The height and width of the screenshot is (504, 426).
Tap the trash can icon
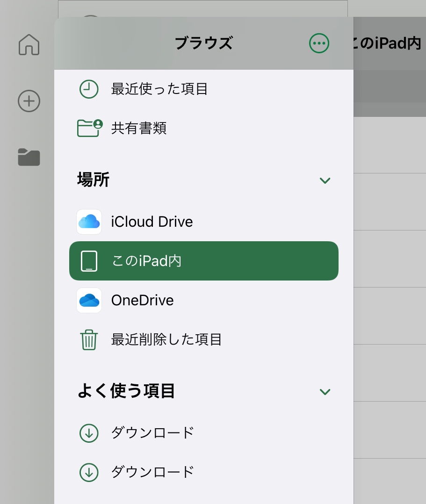click(89, 340)
